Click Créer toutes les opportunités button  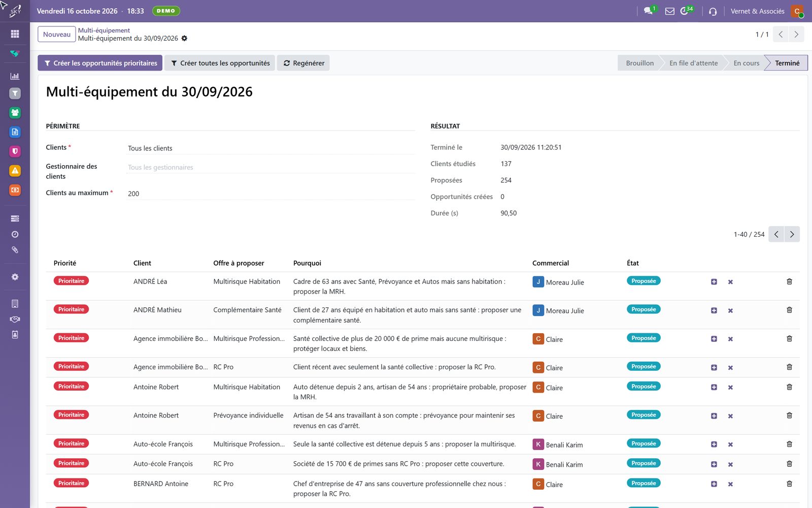tap(220, 63)
